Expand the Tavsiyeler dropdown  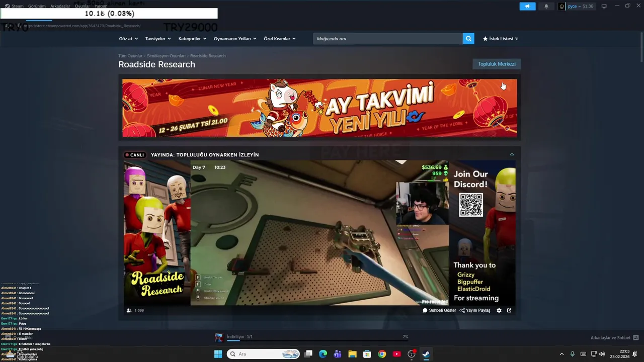tap(158, 39)
